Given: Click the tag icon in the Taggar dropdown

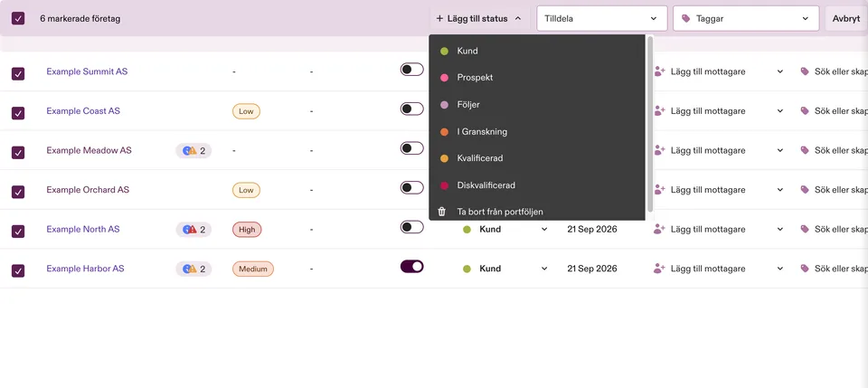Looking at the screenshot, I should (686, 18).
